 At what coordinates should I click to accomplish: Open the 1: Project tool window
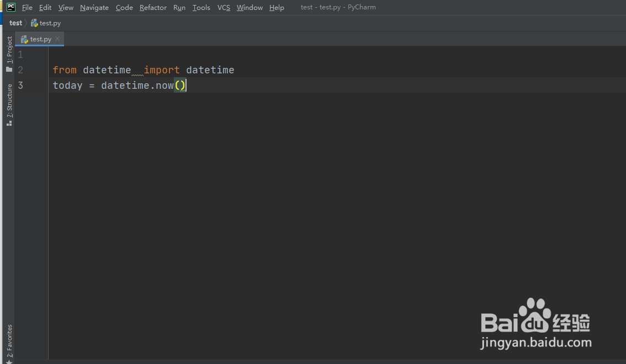(x=9, y=50)
